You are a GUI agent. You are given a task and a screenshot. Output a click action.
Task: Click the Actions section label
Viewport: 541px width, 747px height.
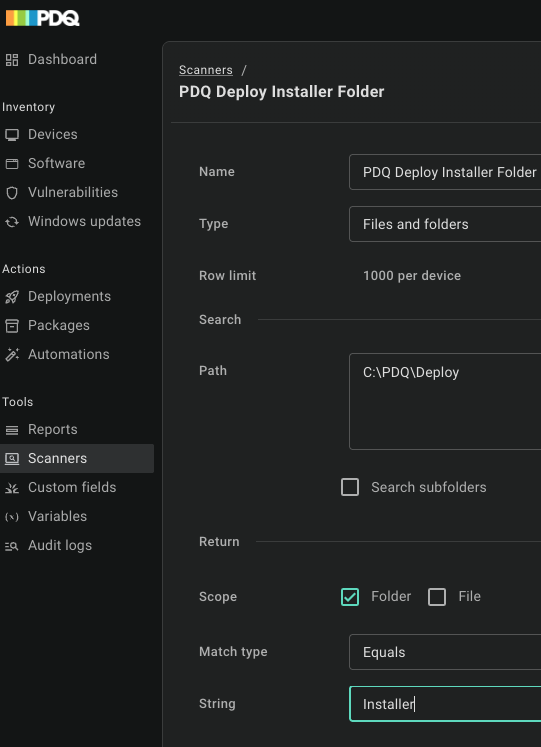[x=24, y=269]
